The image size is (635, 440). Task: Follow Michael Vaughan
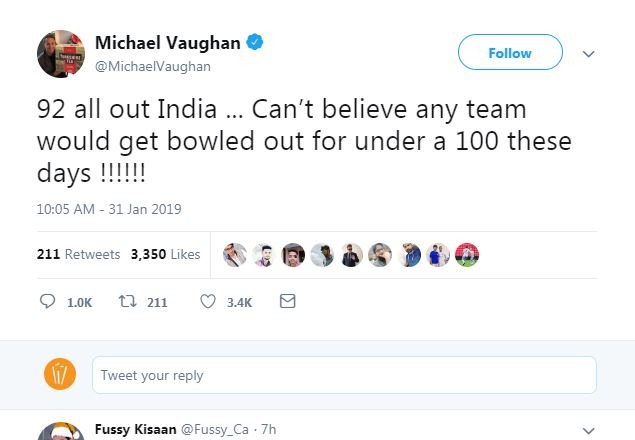coord(509,53)
